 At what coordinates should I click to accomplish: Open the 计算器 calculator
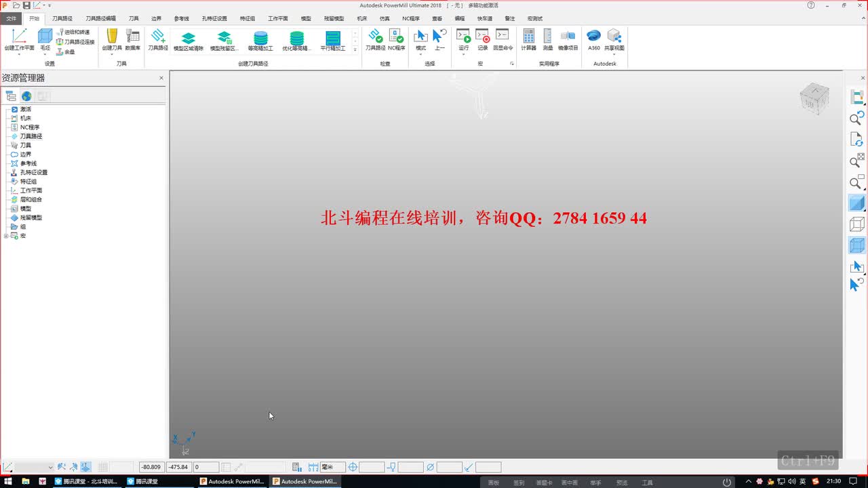pyautogui.click(x=528, y=39)
